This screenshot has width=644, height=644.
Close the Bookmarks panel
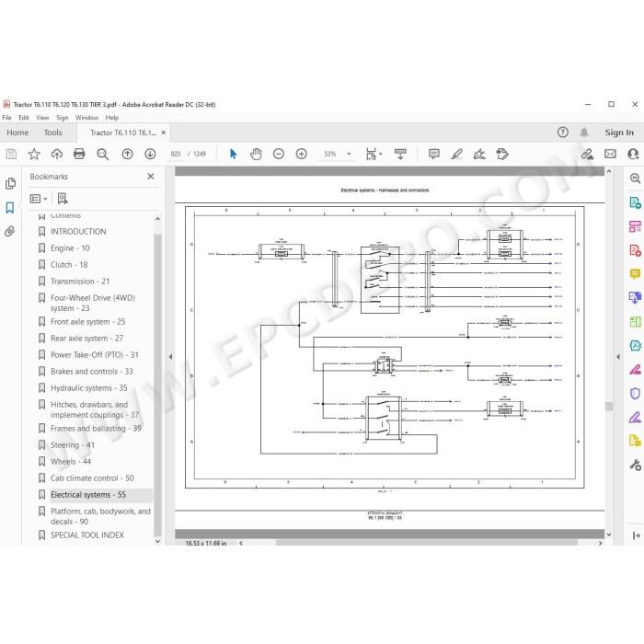[151, 177]
